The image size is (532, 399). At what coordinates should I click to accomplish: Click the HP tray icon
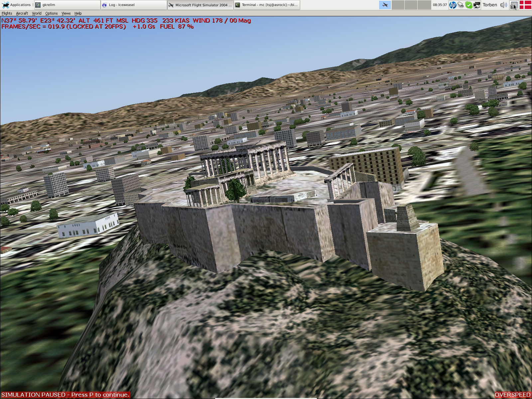pyautogui.click(x=453, y=5)
